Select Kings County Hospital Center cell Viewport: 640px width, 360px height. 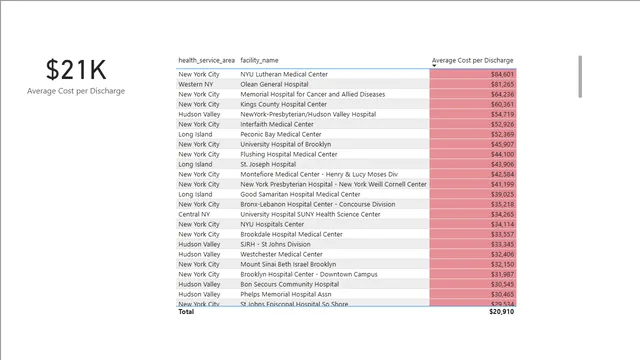click(283, 104)
